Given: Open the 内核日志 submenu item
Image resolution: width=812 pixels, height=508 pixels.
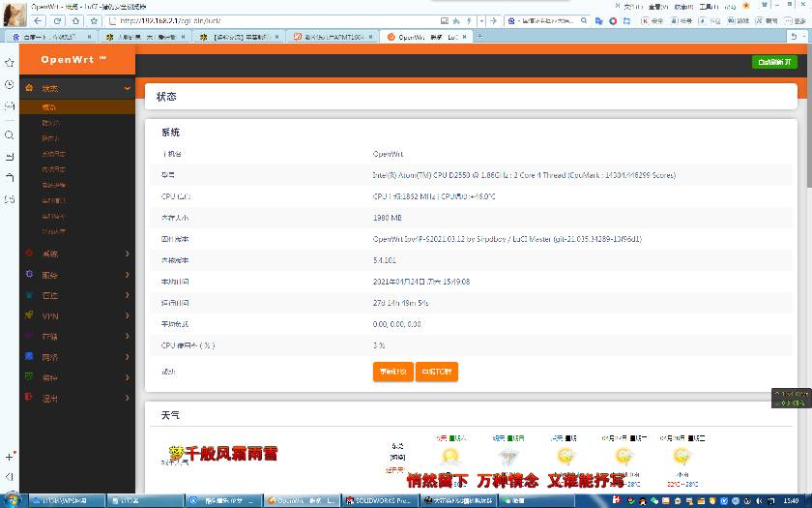Looking at the screenshot, I should (54, 169).
